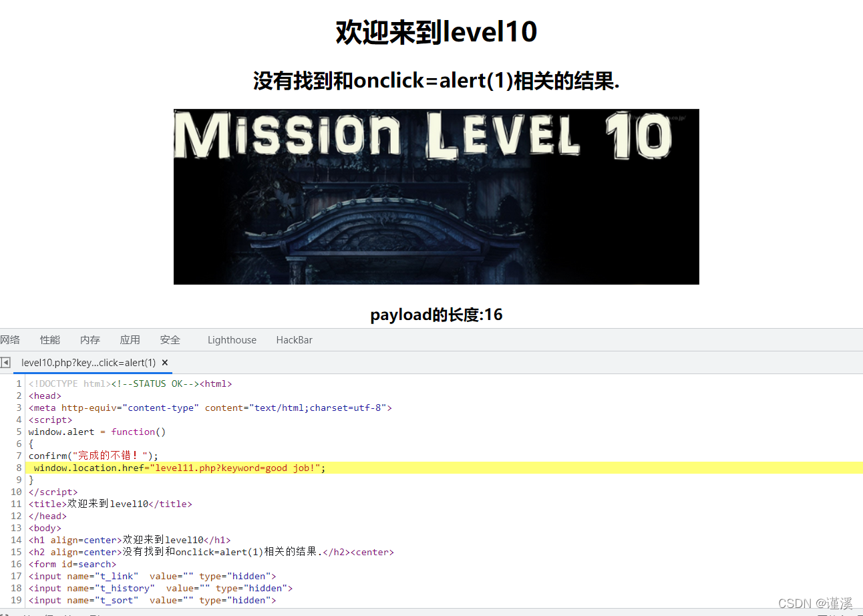Click the input name="t_sort" code line
863x616 pixels.
pyautogui.click(x=152, y=601)
